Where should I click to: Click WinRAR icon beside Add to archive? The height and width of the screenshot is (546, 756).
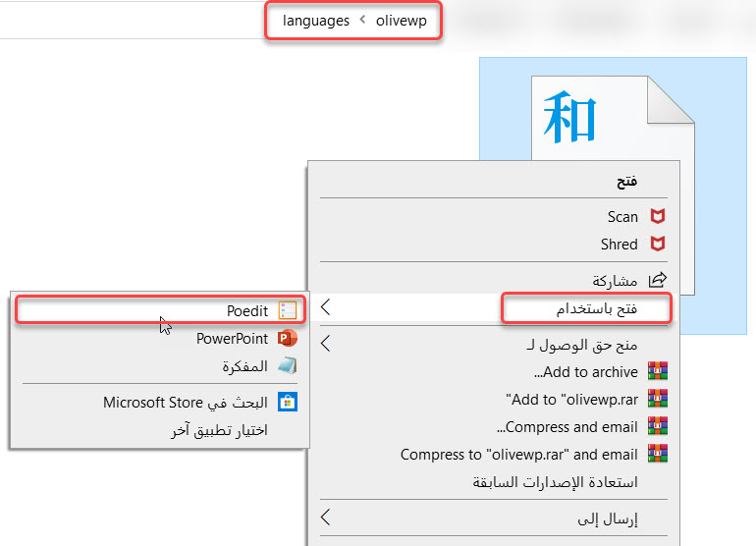658,372
